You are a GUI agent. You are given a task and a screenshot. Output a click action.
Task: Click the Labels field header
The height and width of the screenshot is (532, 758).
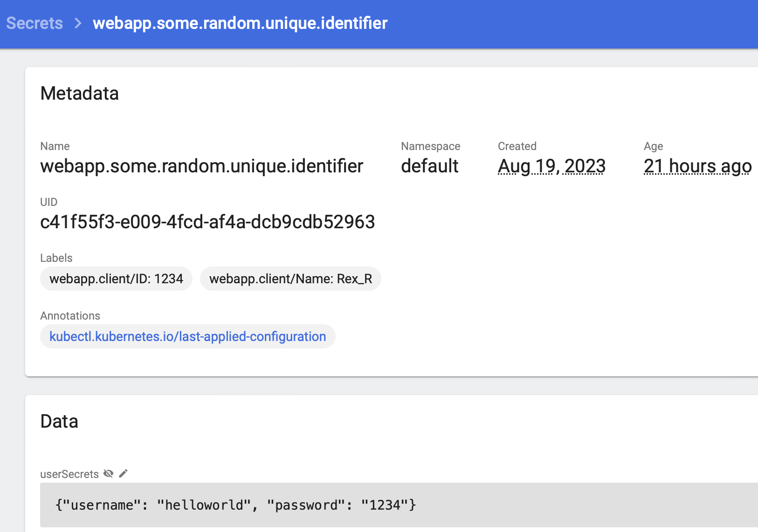point(56,258)
